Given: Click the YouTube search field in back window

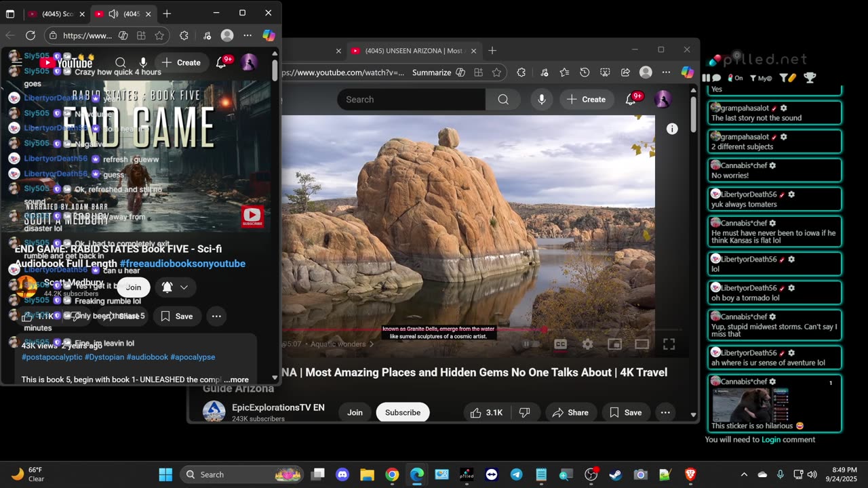Looking at the screenshot, I should tap(412, 100).
